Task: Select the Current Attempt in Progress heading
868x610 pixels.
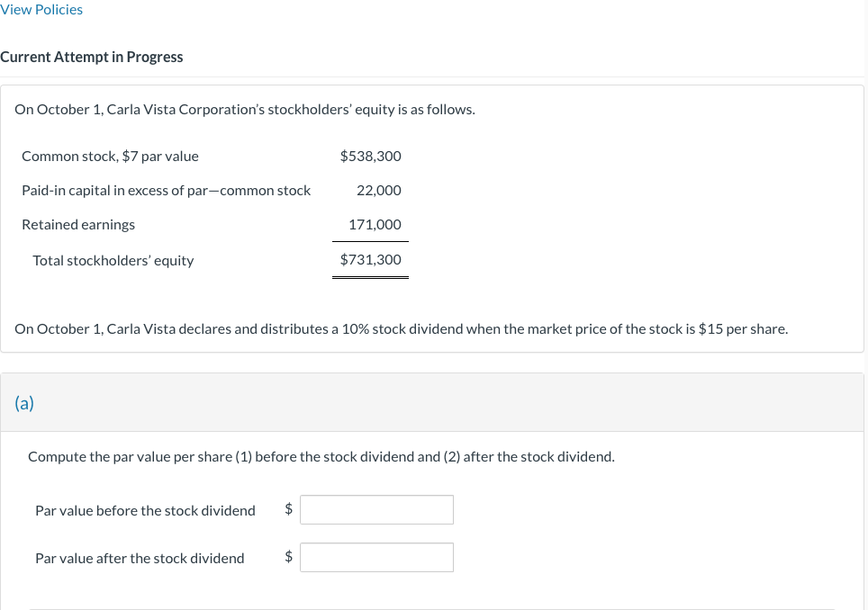Action: 91,57
